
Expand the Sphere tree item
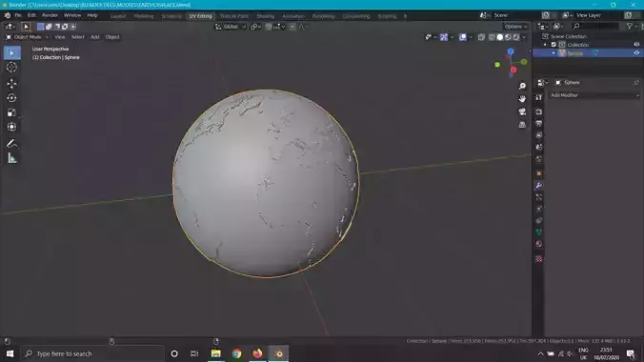click(553, 53)
